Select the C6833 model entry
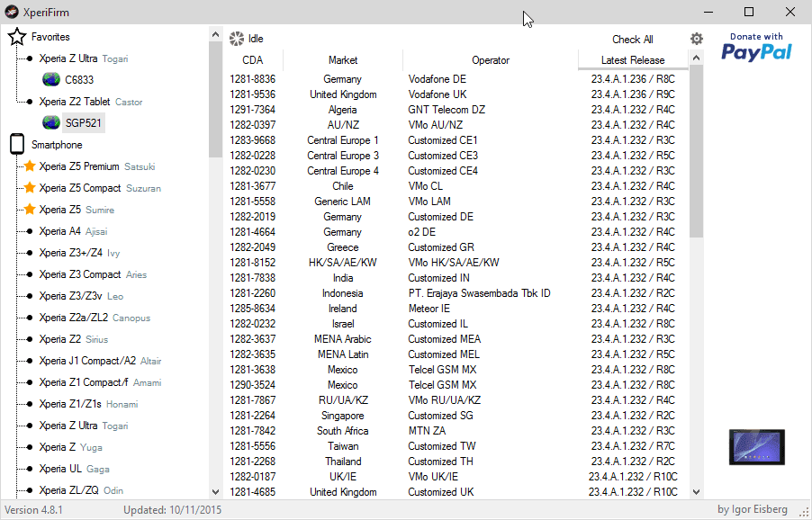 coord(79,80)
